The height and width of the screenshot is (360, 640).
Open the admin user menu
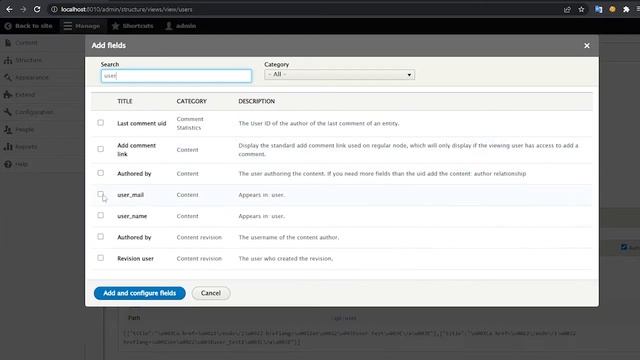pyautogui.click(x=181, y=26)
